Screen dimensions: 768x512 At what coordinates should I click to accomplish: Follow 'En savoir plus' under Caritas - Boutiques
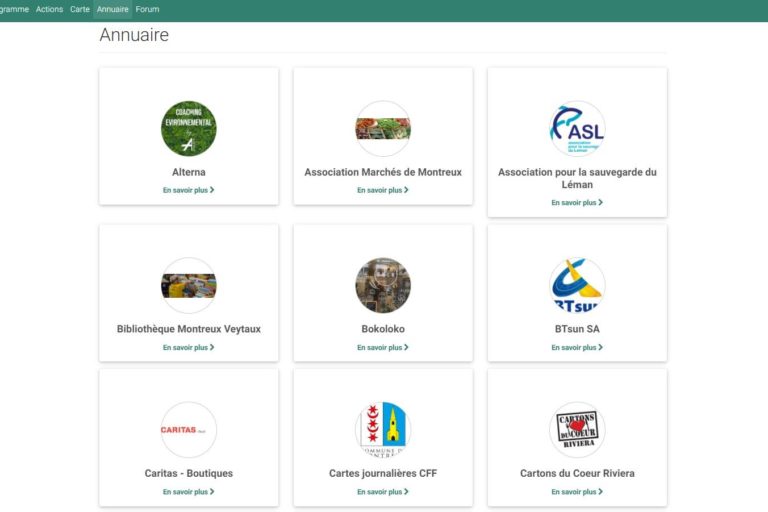[x=188, y=492]
